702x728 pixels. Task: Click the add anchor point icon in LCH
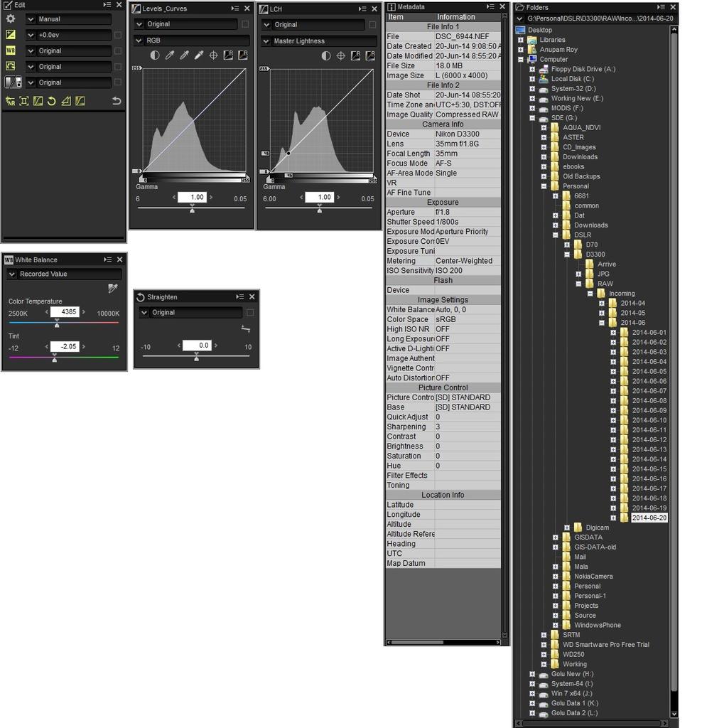[340, 55]
